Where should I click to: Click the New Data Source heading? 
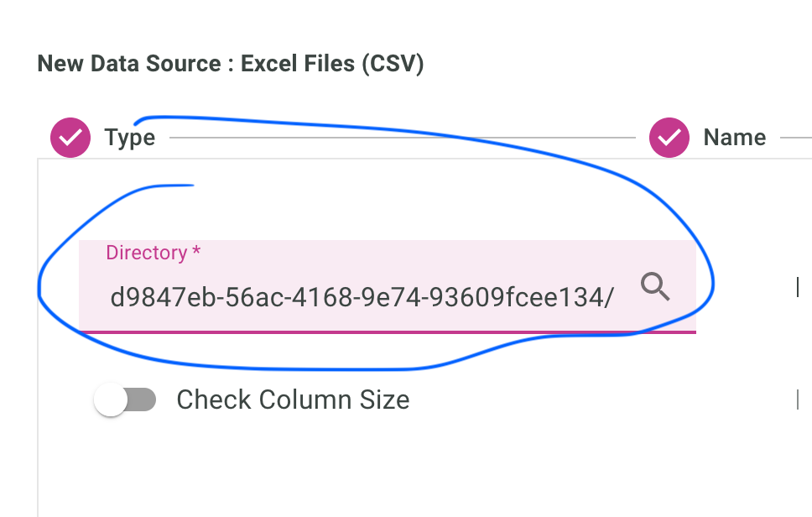tap(230, 63)
